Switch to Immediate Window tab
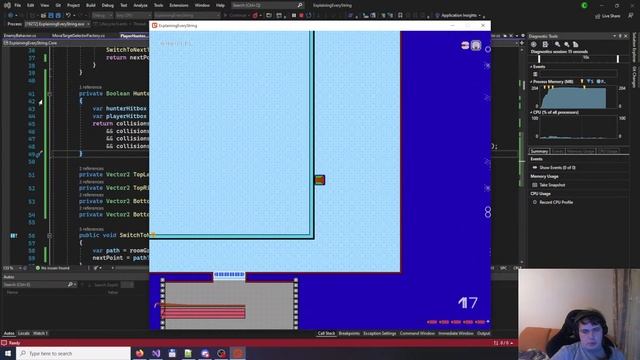 [456, 333]
